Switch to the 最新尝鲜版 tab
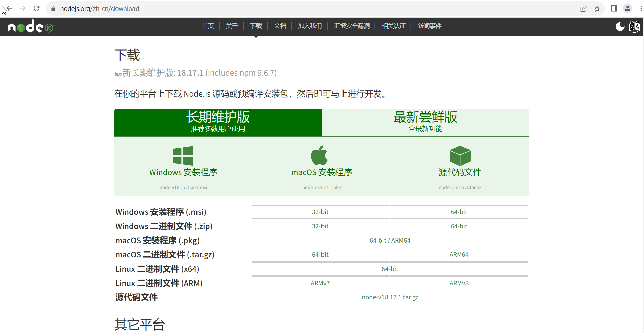 coord(425,123)
